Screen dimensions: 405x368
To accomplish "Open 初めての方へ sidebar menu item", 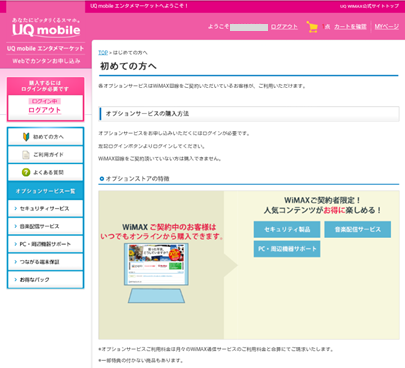I will 45,137.
